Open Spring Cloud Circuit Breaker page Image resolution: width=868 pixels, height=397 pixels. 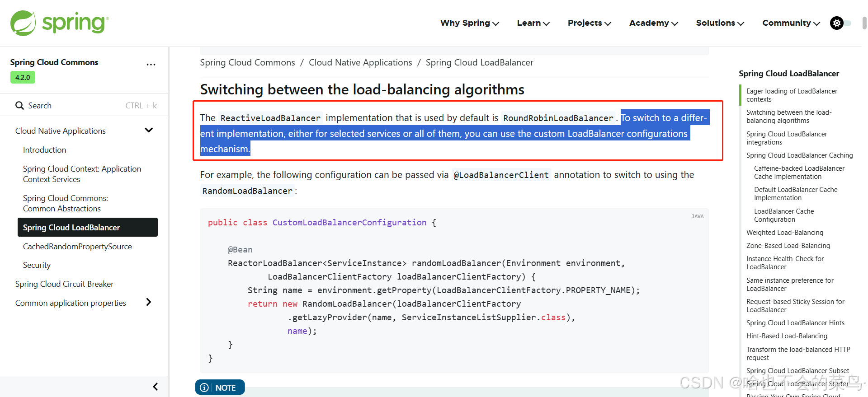tap(64, 284)
